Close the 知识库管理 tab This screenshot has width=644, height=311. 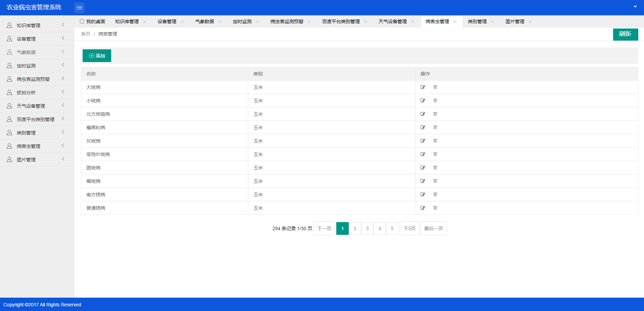coord(144,22)
